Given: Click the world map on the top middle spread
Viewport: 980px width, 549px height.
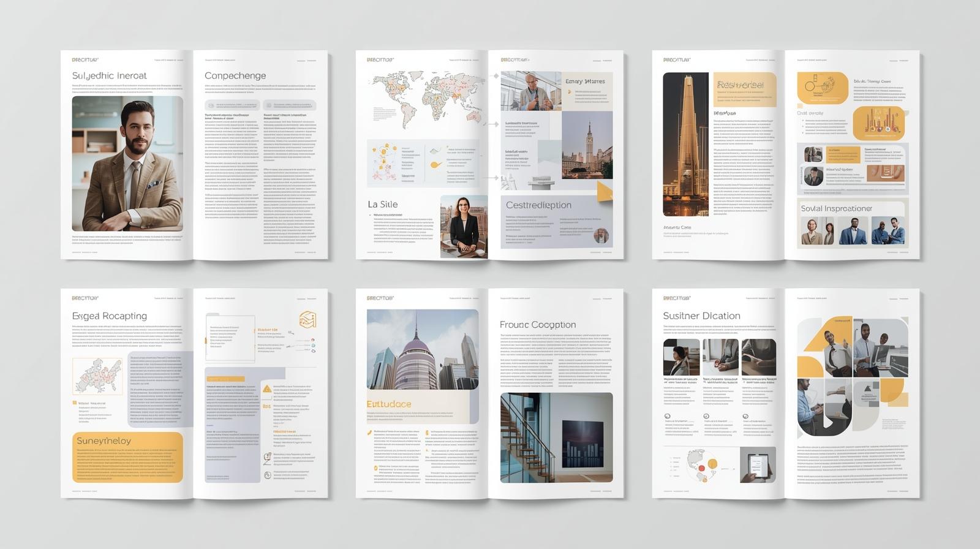Looking at the screenshot, I should tap(426, 99).
